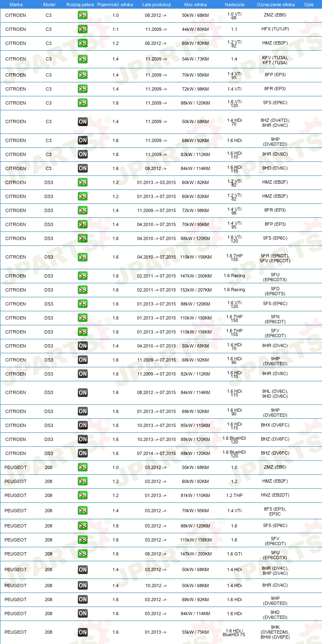The height and width of the screenshot is (644, 322).
Task: Click petrol icon for C3 54kW / 73KM row
Action: pyautogui.click(x=83, y=59)
